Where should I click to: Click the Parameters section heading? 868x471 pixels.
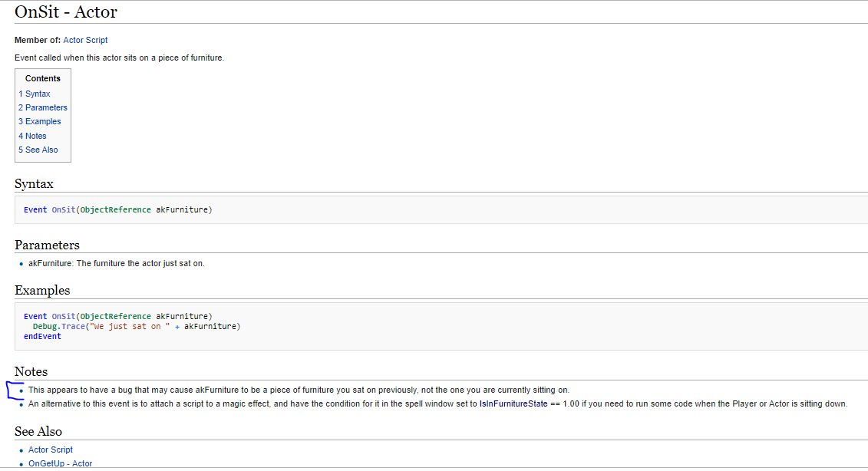click(x=47, y=245)
